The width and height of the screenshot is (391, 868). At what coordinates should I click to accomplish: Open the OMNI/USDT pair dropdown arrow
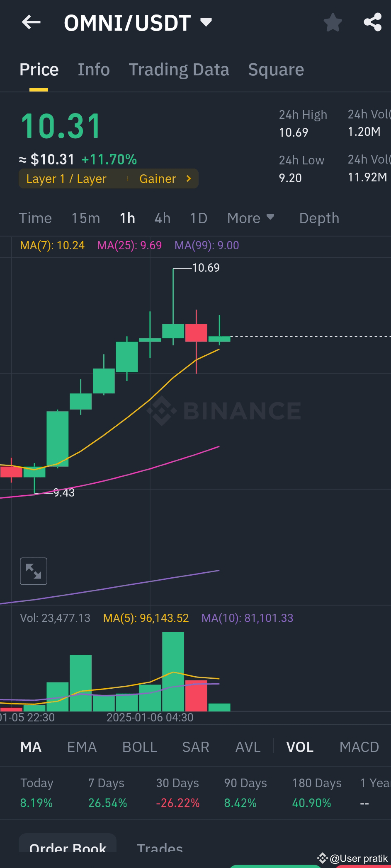(x=206, y=22)
